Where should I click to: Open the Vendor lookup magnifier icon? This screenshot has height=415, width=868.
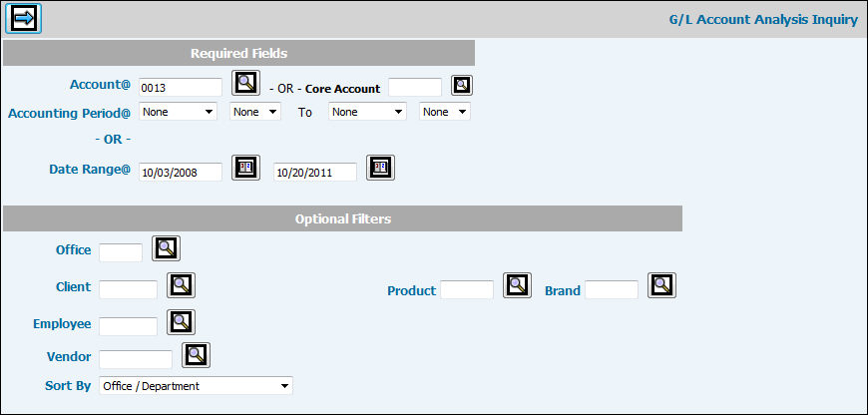[196, 354]
